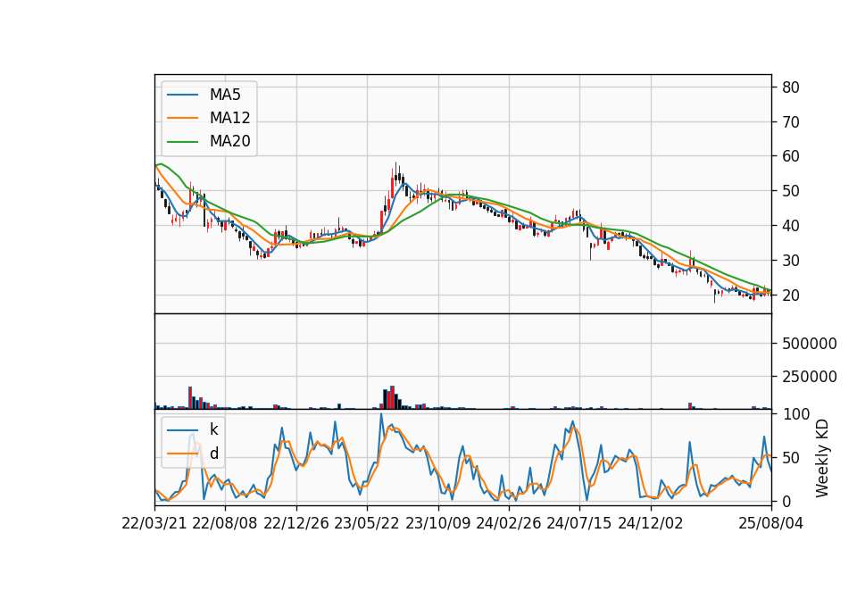This screenshot has height=616, width=857.
Task: Click the 22/12/26 date tick label
Action: tap(296, 523)
